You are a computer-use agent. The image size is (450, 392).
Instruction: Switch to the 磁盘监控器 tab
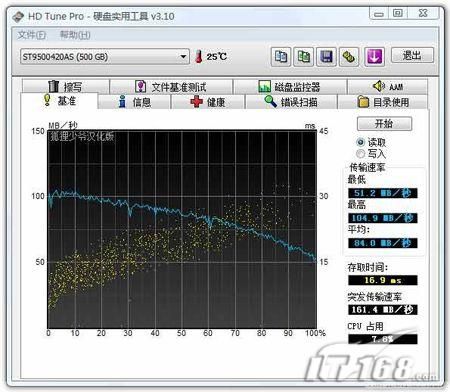[289, 87]
